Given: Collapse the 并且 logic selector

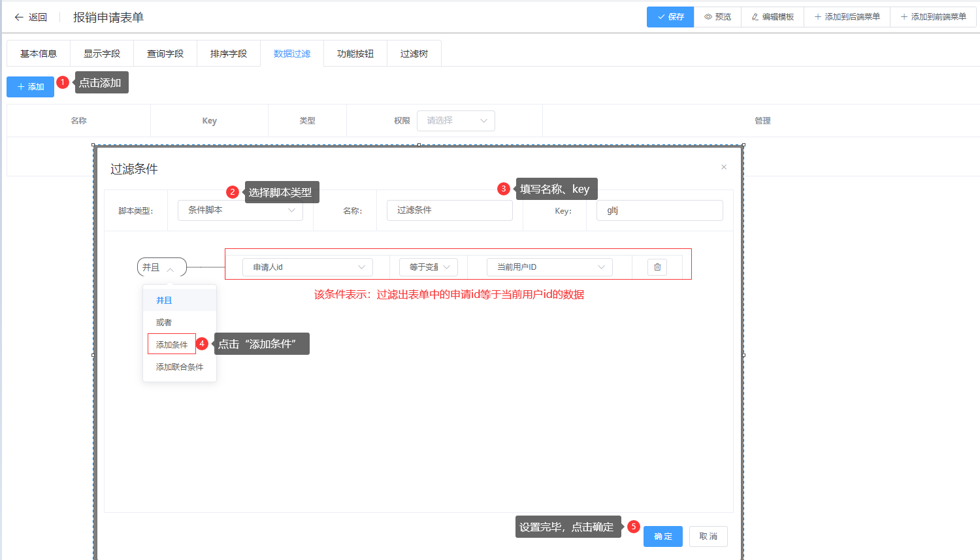Looking at the screenshot, I should (161, 267).
